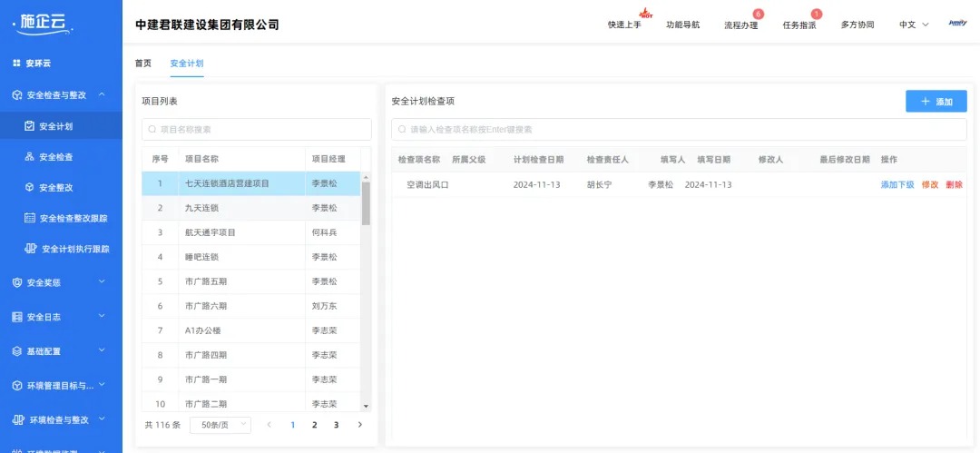Click the 安环云 grid icon
The height and width of the screenshot is (453, 980).
tap(16, 64)
